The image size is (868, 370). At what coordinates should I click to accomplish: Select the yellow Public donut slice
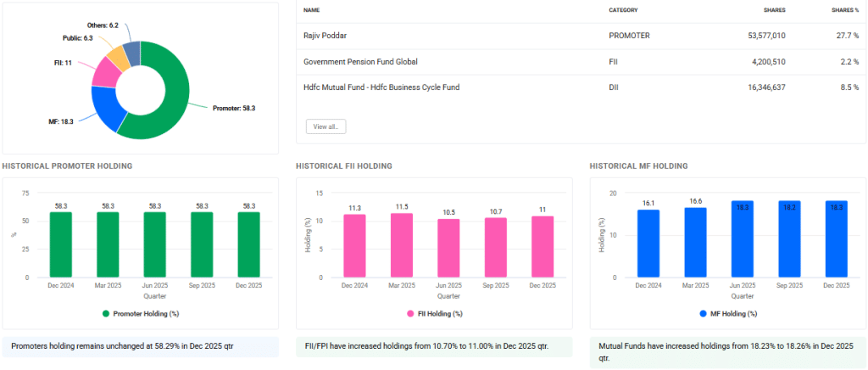(119, 56)
